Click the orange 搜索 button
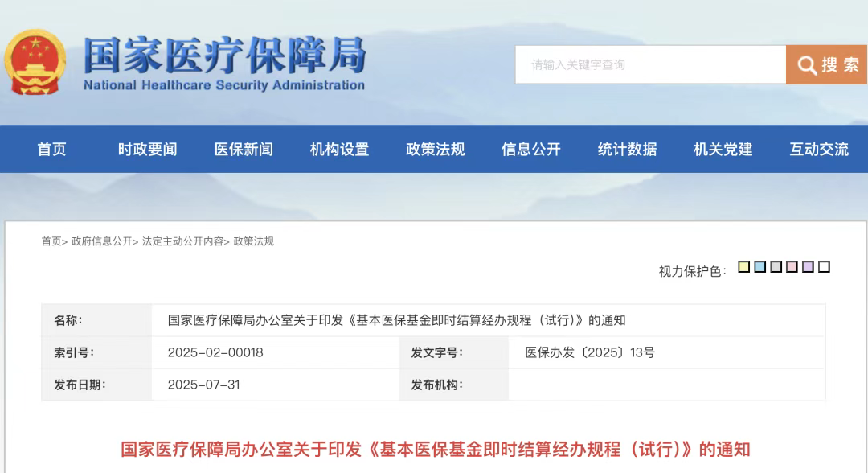Screen dimensions: 868x473 (x=826, y=65)
